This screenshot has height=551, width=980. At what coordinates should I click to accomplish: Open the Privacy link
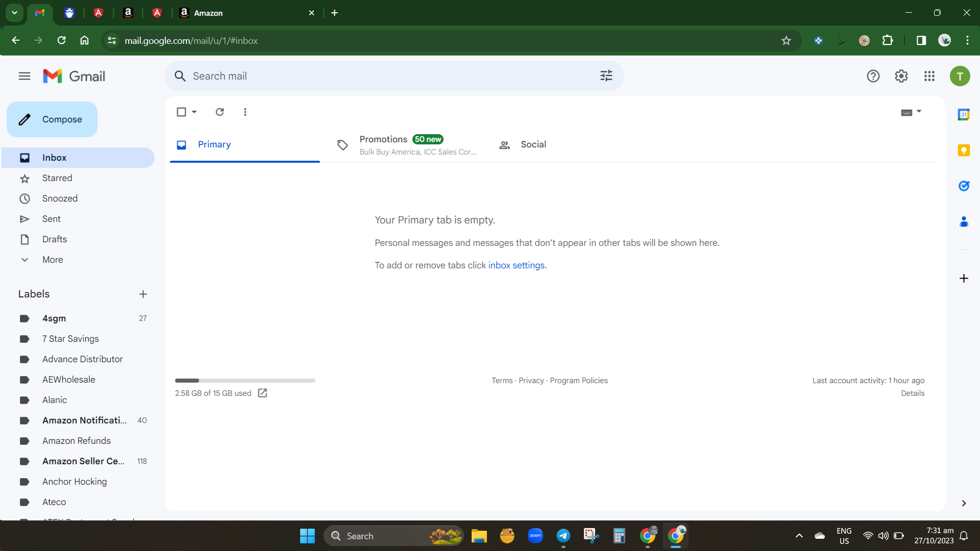tap(531, 381)
